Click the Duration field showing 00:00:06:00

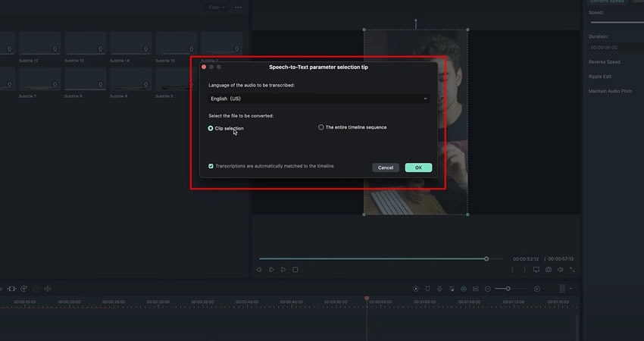pos(616,48)
